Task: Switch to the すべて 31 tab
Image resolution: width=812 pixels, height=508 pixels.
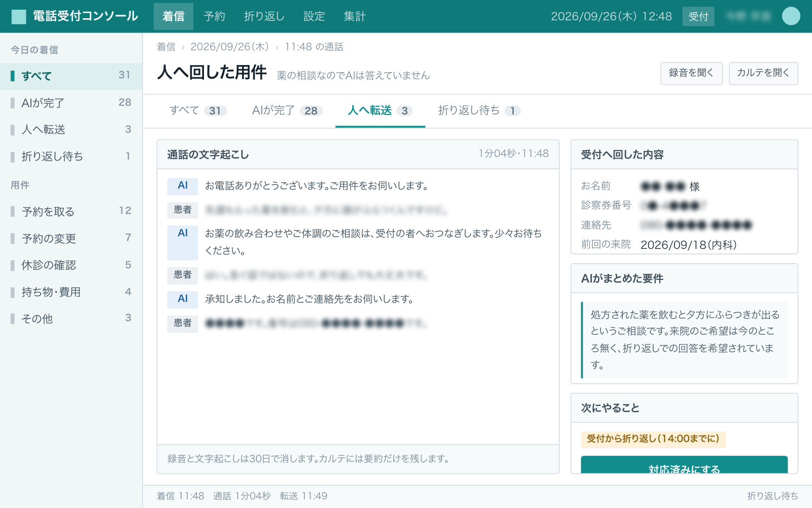Action: pos(198,110)
